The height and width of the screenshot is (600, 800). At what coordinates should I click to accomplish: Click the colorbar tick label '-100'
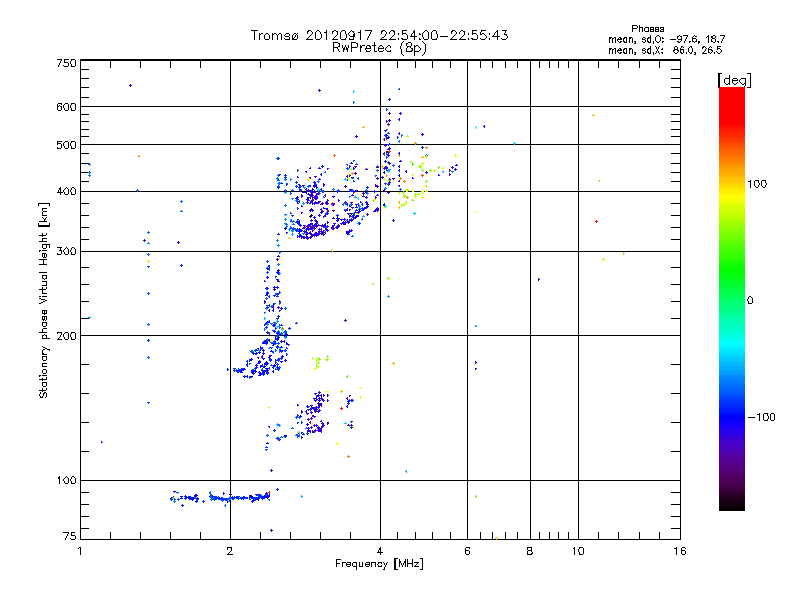tap(761, 417)
